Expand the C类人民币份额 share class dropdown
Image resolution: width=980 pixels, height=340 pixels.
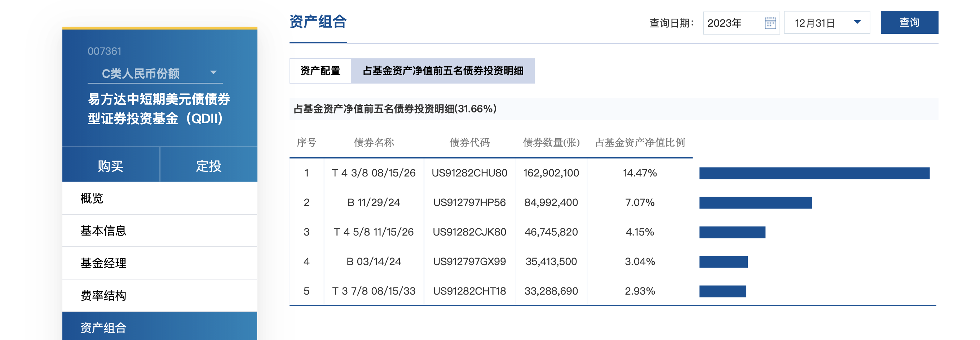pyautogui.click(x=213, y=72)
